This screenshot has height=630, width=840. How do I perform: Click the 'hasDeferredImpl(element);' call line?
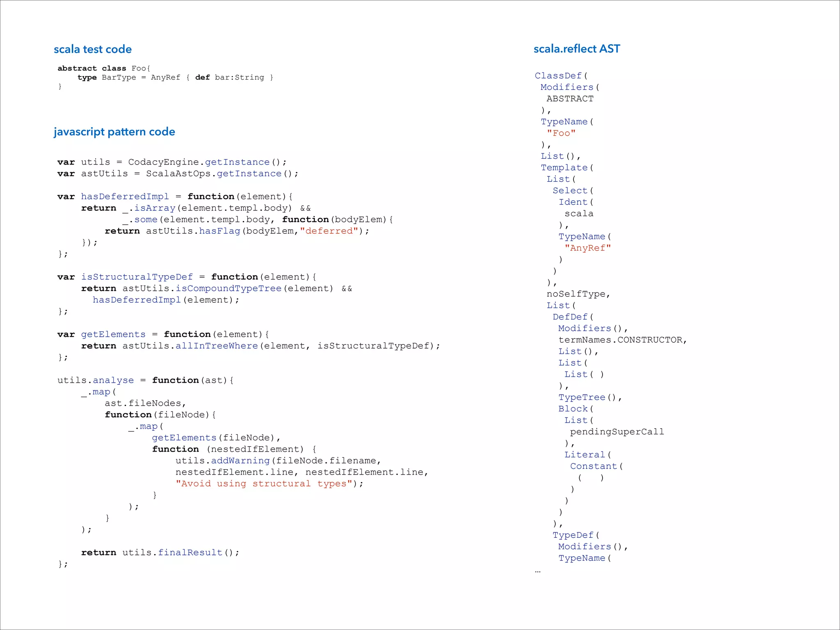click(166, 300)
